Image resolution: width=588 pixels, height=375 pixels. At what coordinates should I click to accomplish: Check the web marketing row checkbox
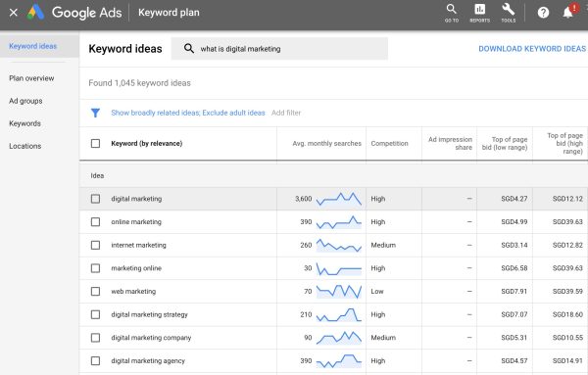[96, 292]
